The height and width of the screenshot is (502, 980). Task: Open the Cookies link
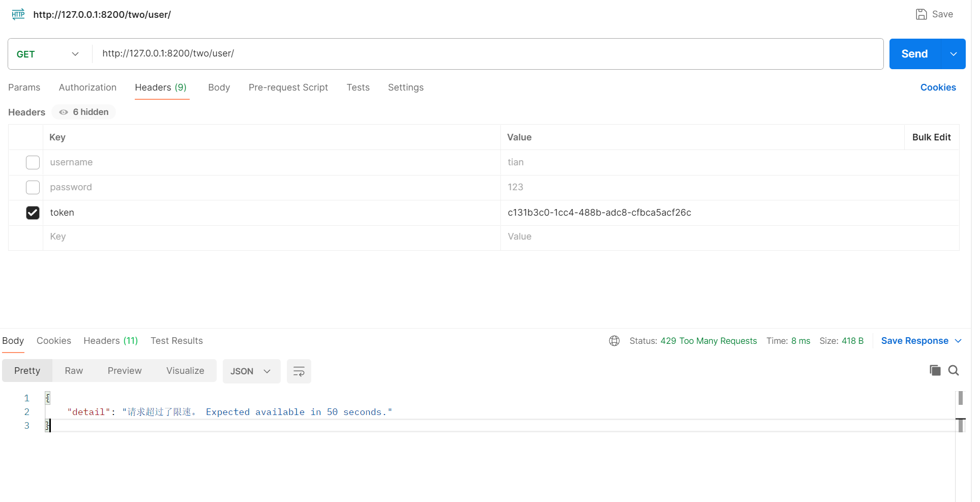[x=938, y=87]
